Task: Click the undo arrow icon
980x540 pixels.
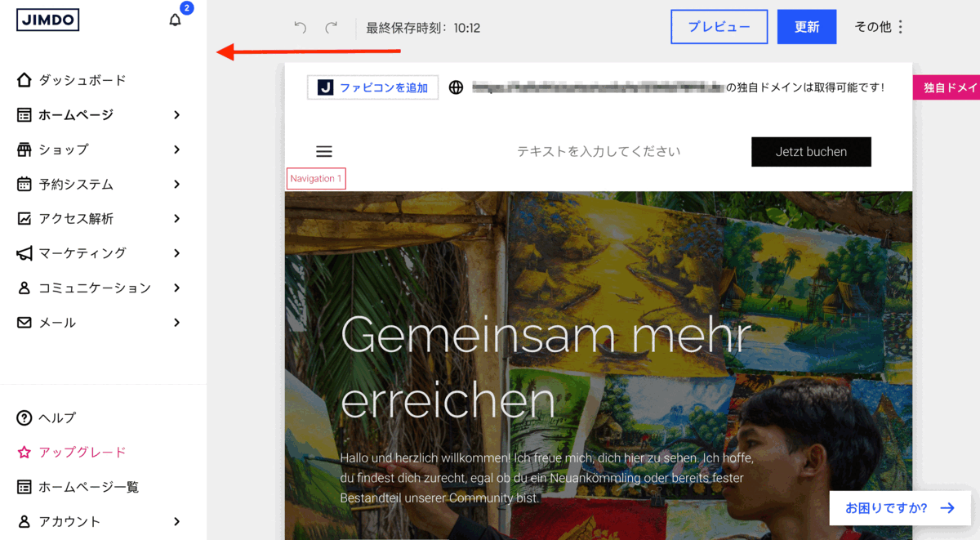Action: [x=300, y=27]
